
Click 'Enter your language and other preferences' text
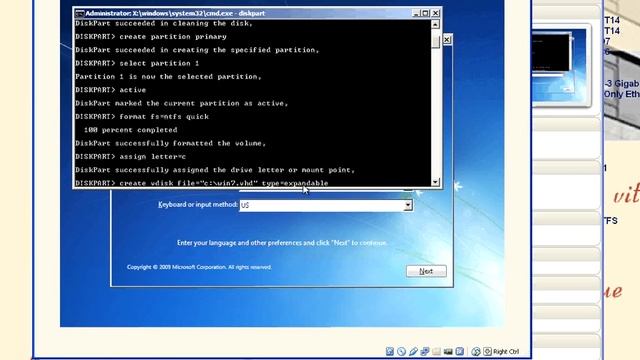pos(282,243)
